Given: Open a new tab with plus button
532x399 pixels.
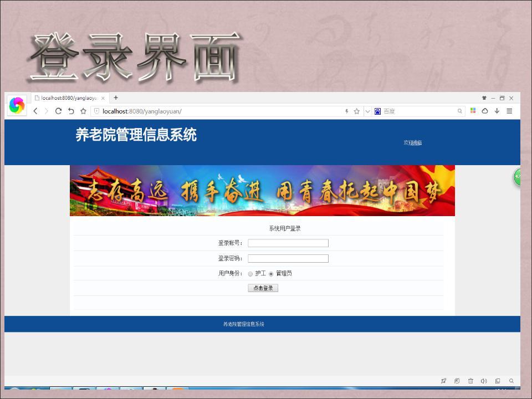Looking at the screenshot, I should pyautogui.click(x=116, y=98).
